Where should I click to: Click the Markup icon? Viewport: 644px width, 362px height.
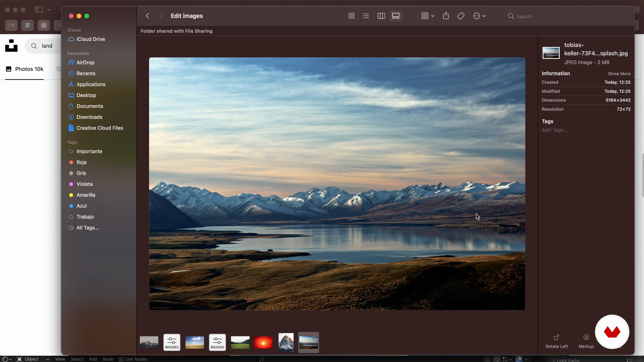click(586, 337)
